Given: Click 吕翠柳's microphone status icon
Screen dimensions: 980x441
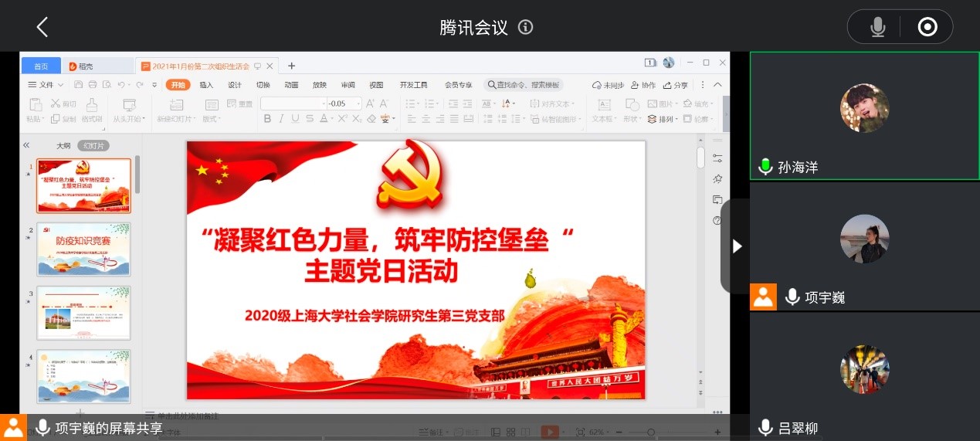Looking at the screenshot, I should coord(765,427).
